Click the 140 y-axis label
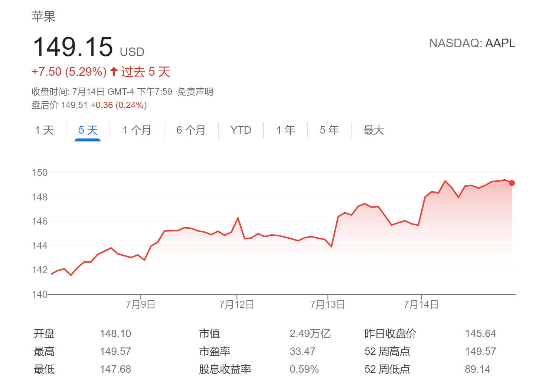 click(40, 294)
